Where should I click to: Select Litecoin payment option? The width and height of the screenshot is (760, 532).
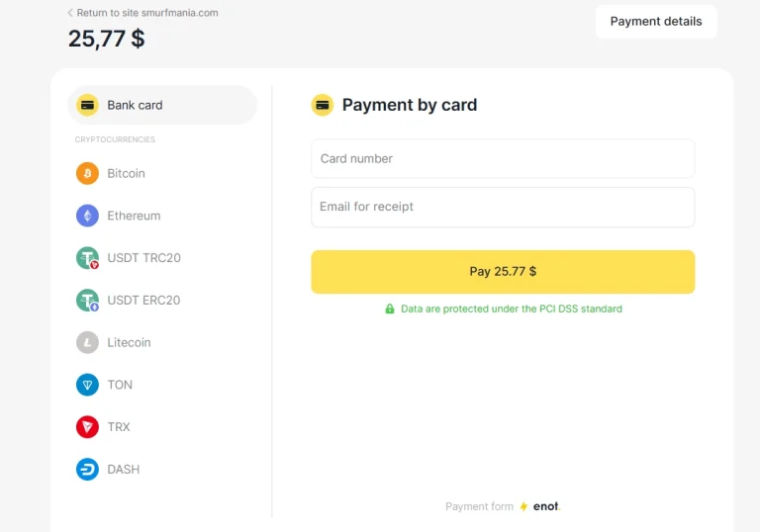point(129,342)
